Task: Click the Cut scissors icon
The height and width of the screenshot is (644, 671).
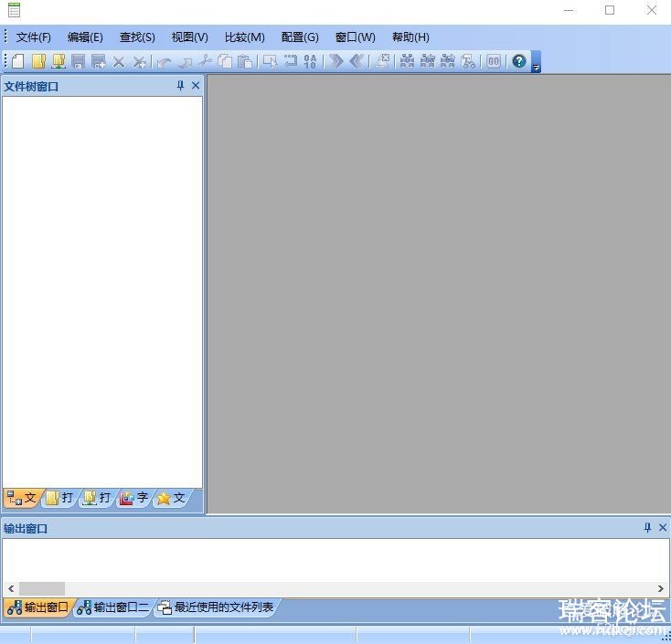Action: 206,61
